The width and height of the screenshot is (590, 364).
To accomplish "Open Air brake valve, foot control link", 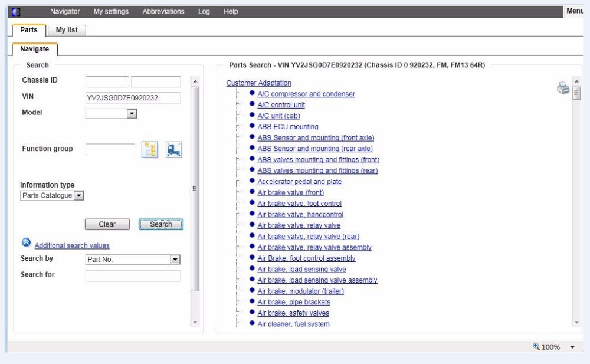I will [300, 204].
